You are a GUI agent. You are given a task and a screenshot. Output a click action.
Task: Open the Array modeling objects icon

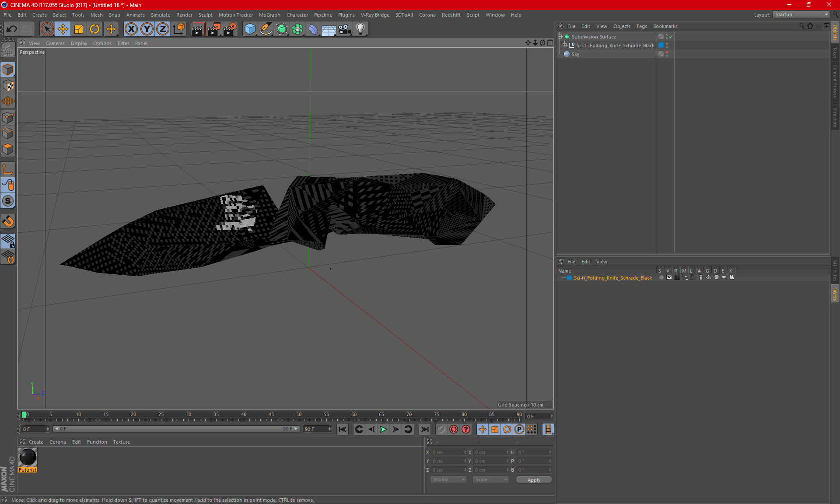(x=297, y=29)
